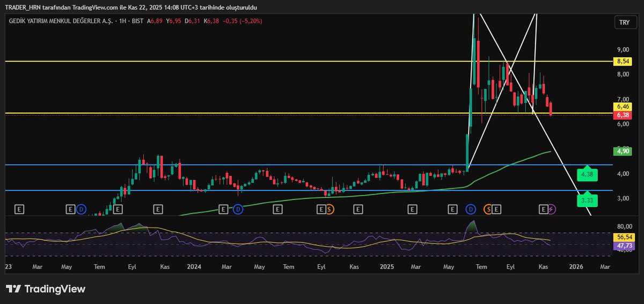
Task: Click the orange split S marker after Tem 2025
Action: [x=488, y=209]
